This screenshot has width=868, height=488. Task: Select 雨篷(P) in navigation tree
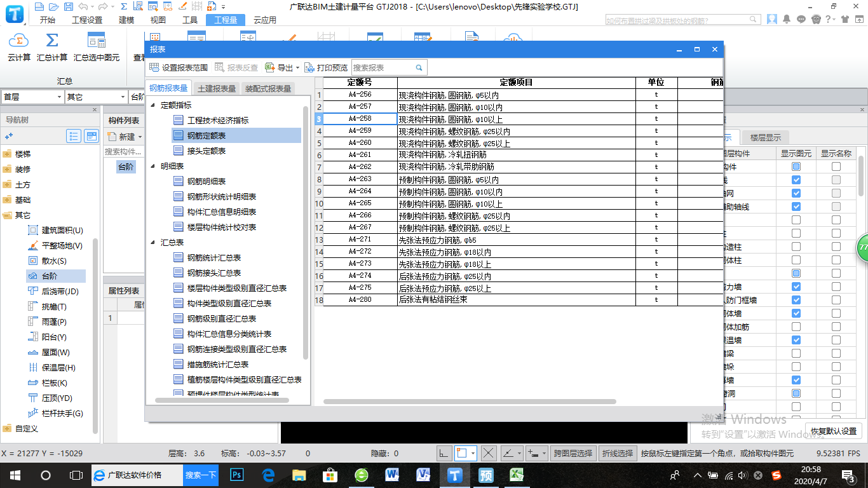pyautogui.click(x=48, y=322)
